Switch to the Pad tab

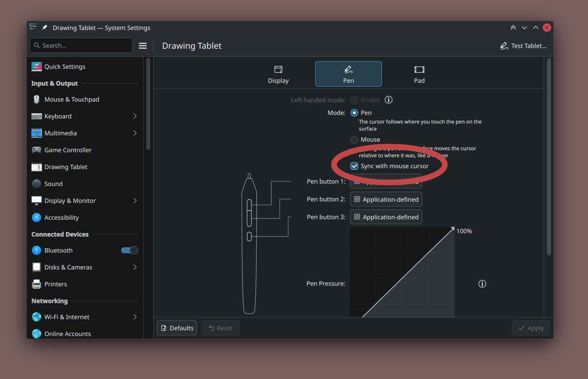pyautogui.click(x=419, y=74)
